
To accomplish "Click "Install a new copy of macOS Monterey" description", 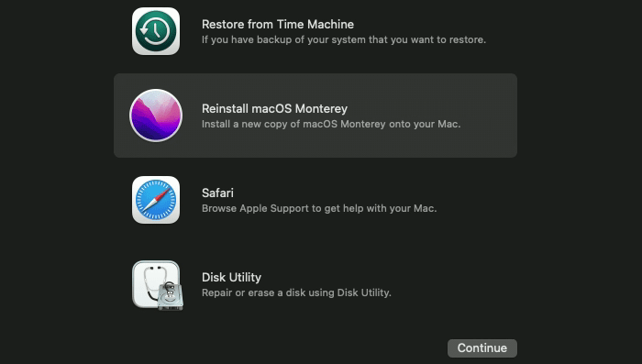I will point(331,124).
